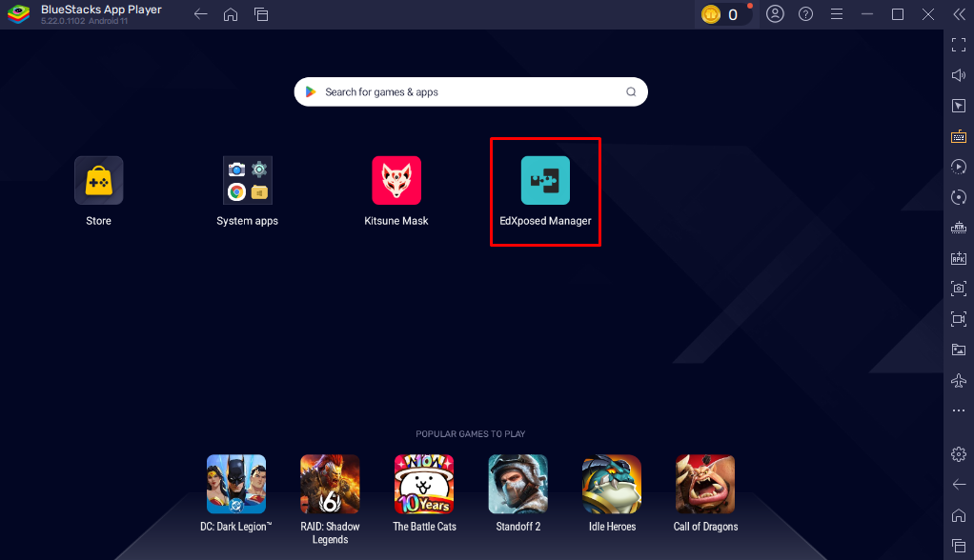Take a screenshot with the sidebar icon
The height and width of the screenshot is (560, 974).
point(959,289)
